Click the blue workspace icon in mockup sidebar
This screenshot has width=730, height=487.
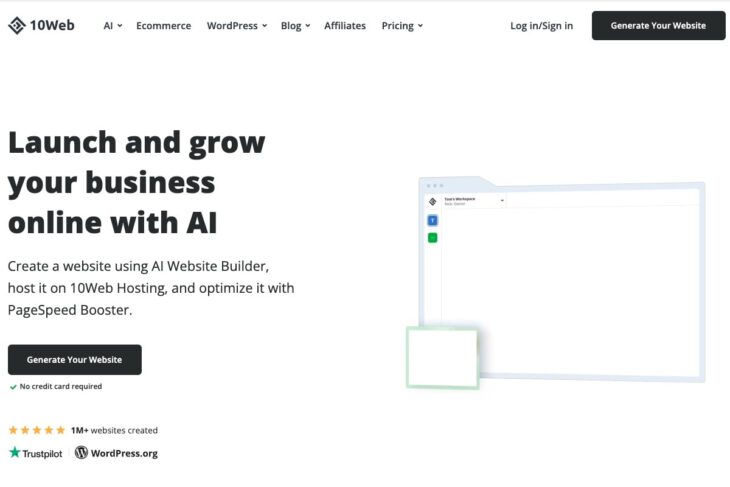[x=433, y=220]
